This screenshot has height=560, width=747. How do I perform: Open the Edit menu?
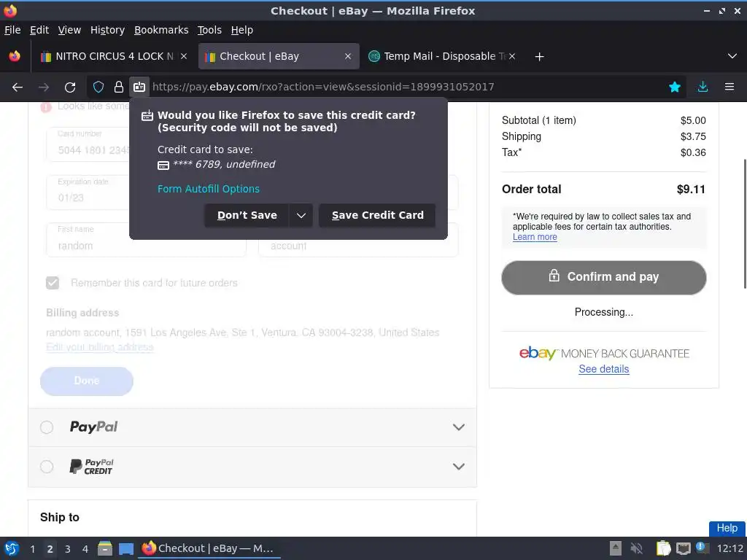[x=39, y=30]
